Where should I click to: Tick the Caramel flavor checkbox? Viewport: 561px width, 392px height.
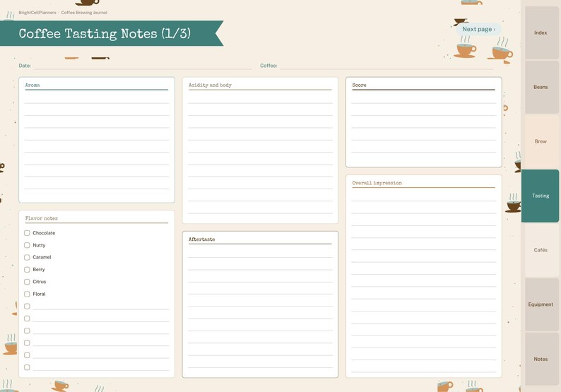pyautogui.click(x=27, y=257)
